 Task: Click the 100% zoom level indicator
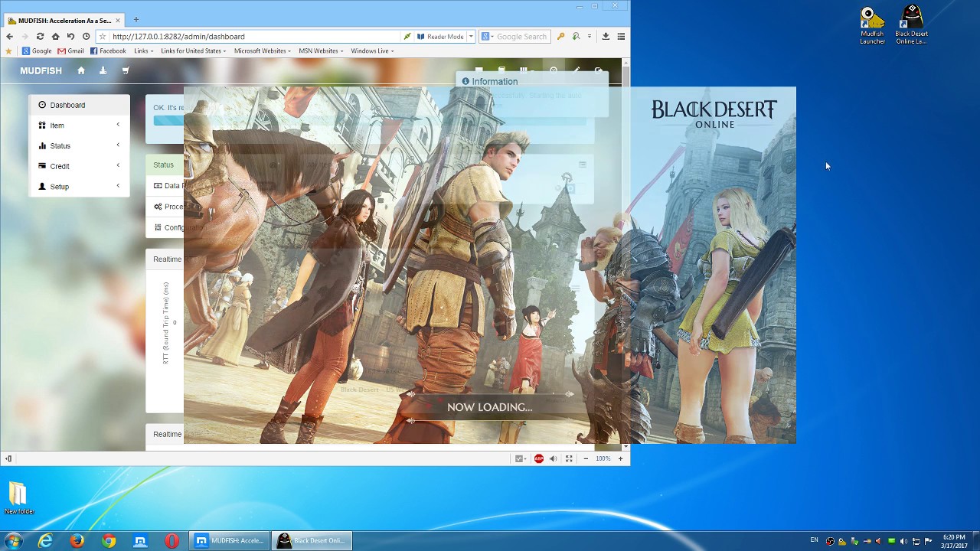coord(603,458)
